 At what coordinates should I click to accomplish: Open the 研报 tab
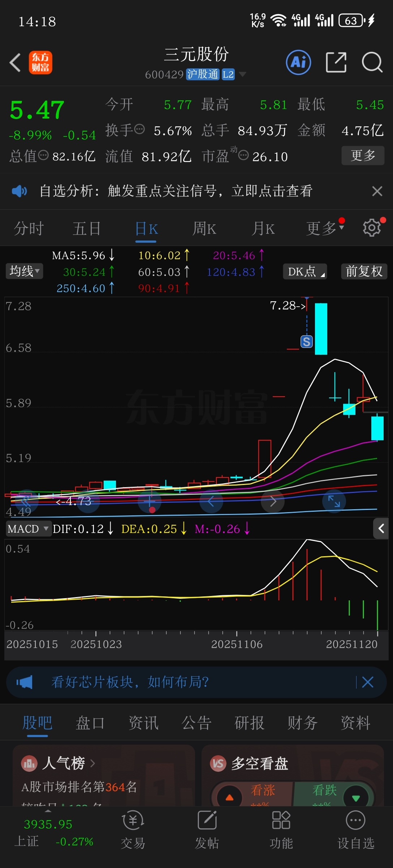[250, 723]
